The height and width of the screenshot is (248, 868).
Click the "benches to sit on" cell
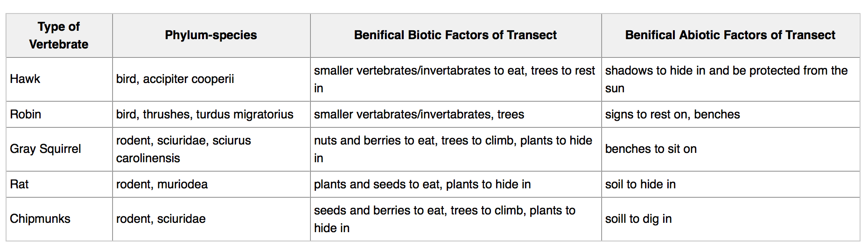651,149
